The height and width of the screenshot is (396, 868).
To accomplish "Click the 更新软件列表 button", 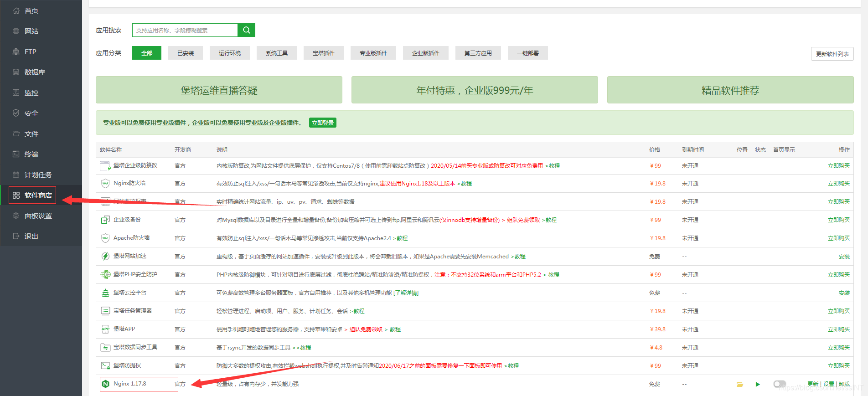I will click(832, 54).
